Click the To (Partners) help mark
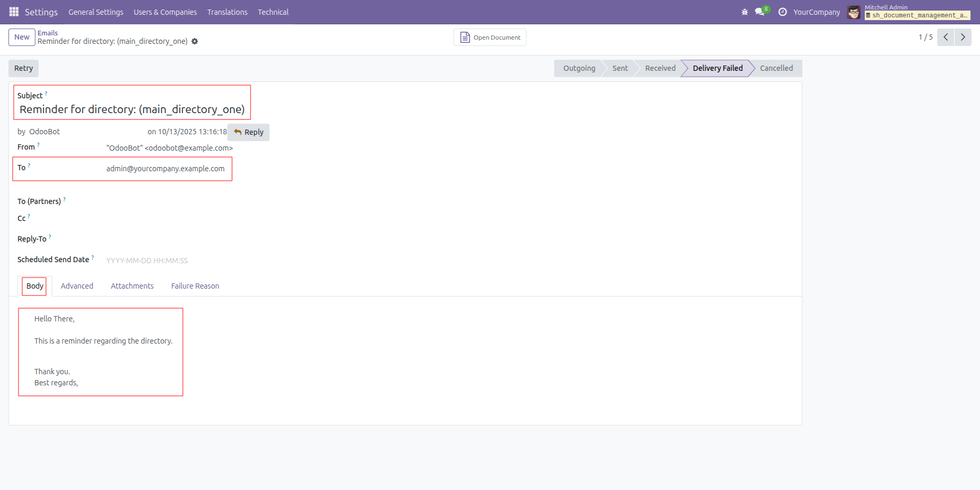 (64, 199)
